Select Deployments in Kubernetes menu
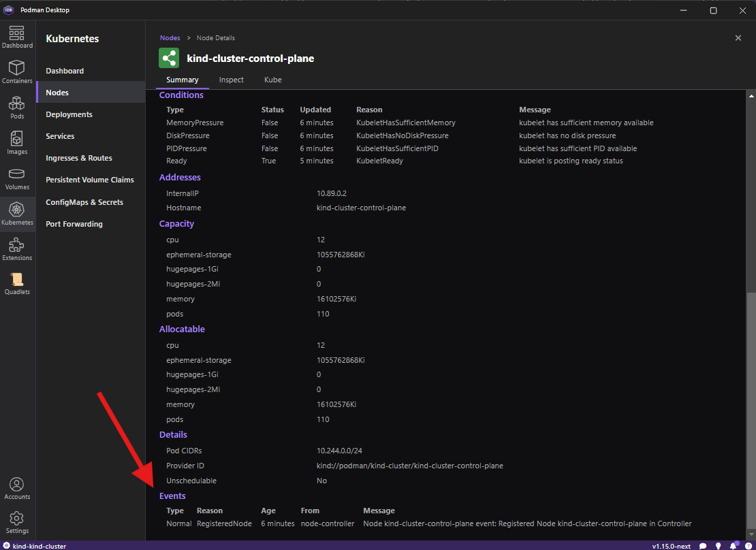 click(69, 114)
